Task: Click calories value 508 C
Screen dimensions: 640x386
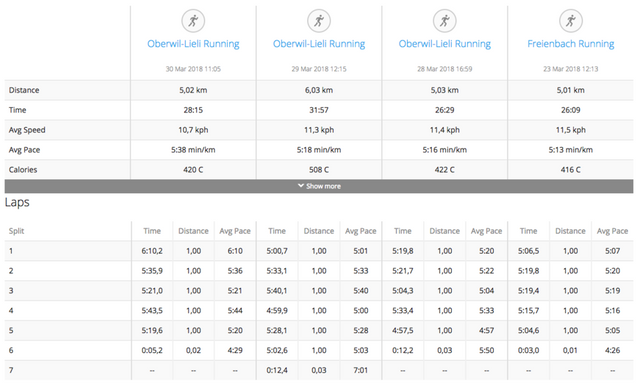Action: [x=319, y=170]
